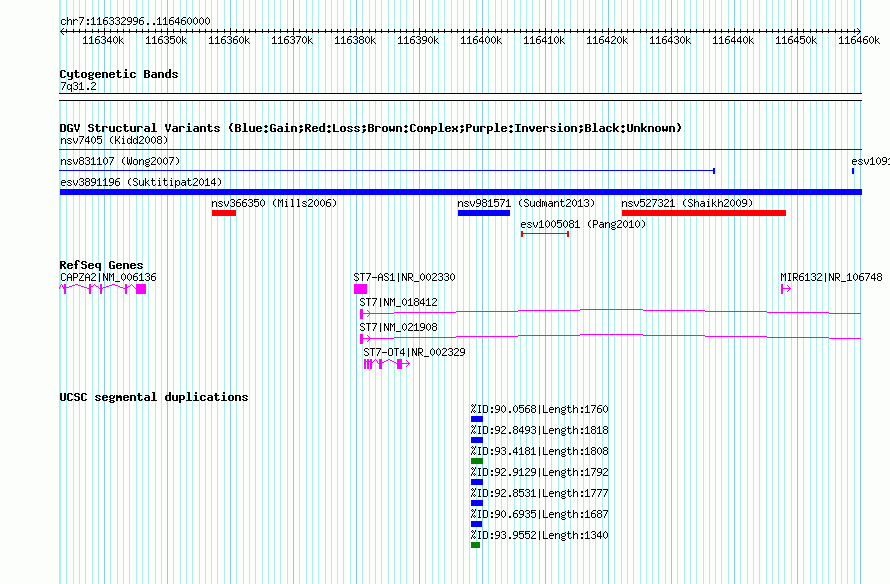Select blue bar under %ID:92.9129 duplication
The width and height of the screenshot is (890, 584).
click(x=477, y=482)
